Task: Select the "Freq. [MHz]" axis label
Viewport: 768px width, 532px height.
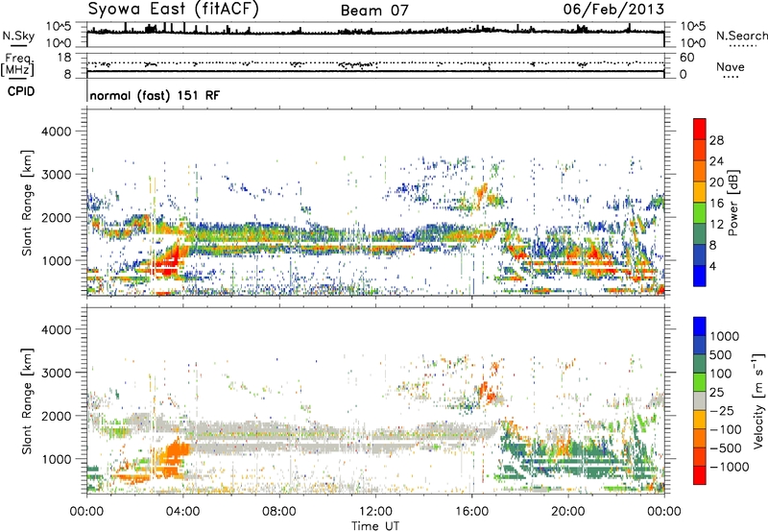Action: pos(18,65)
